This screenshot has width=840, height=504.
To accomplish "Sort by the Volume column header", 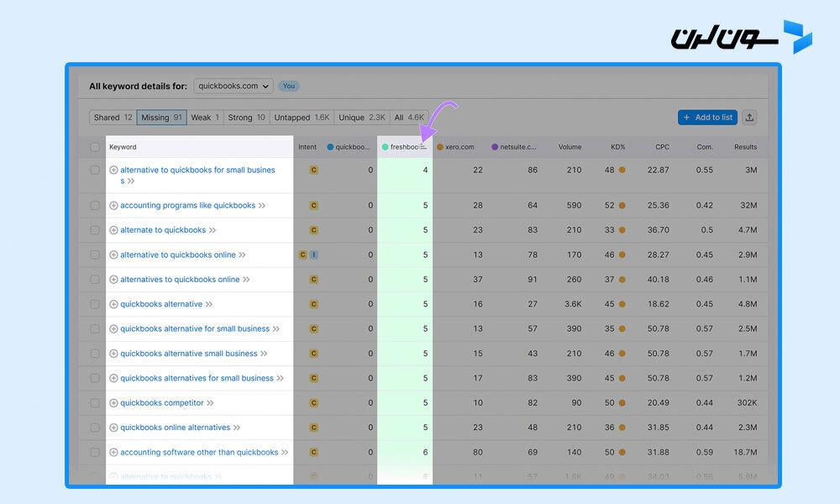I will tap(570, 147).
